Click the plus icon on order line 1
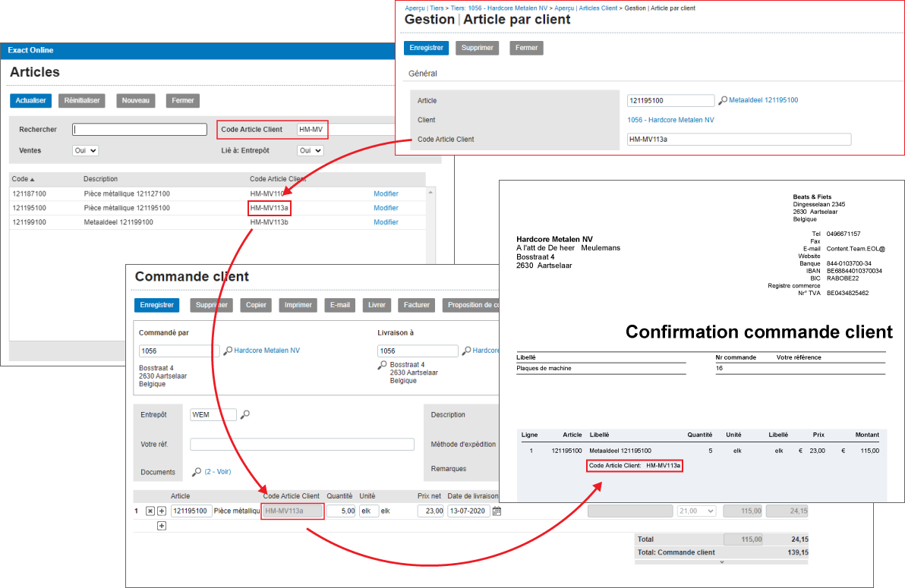This screenshot has height=588, width=905. [x=162, y=511]
